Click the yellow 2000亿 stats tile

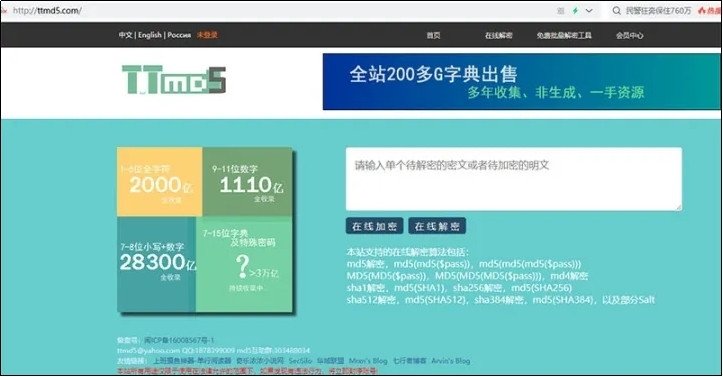click(x=160, y=182)
